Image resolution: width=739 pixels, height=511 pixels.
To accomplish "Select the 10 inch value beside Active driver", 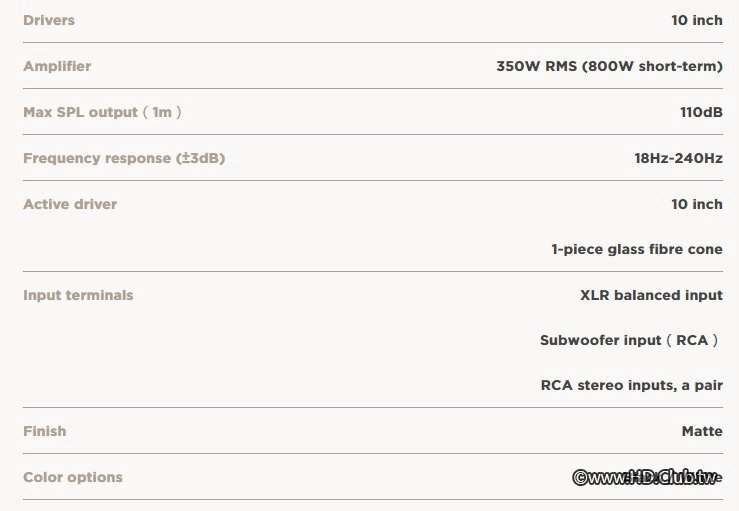I will [x=696, y=204].
